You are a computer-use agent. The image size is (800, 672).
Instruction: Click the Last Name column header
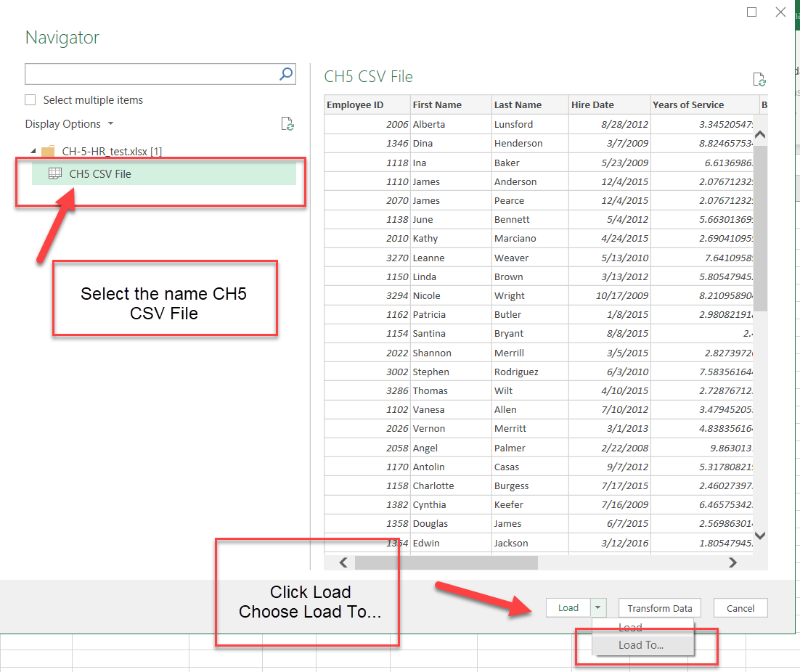tap(530, 105)
